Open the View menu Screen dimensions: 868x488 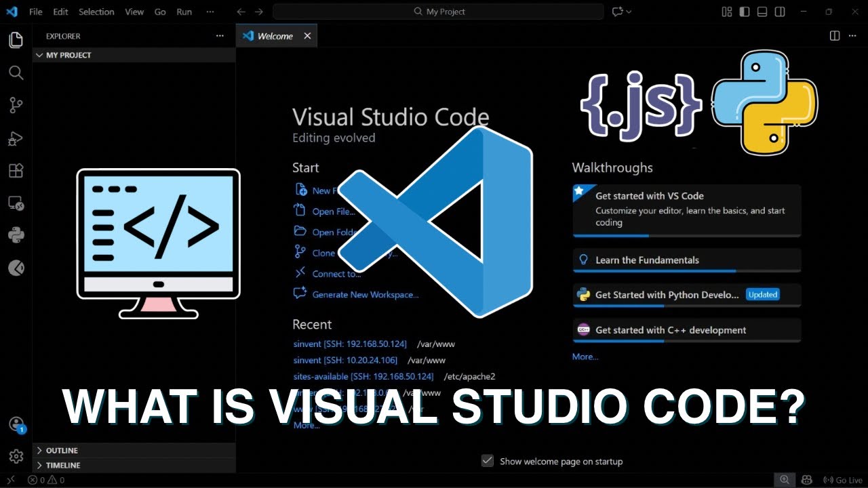(x=134, y=12)
